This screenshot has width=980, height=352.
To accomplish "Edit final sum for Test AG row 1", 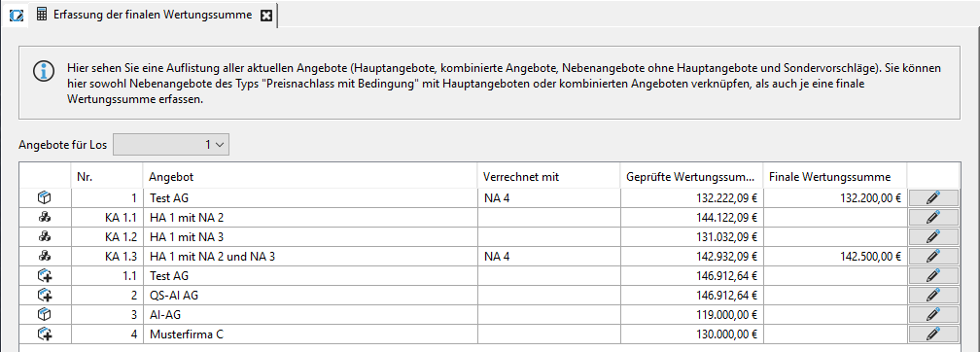I will (933, 198).
